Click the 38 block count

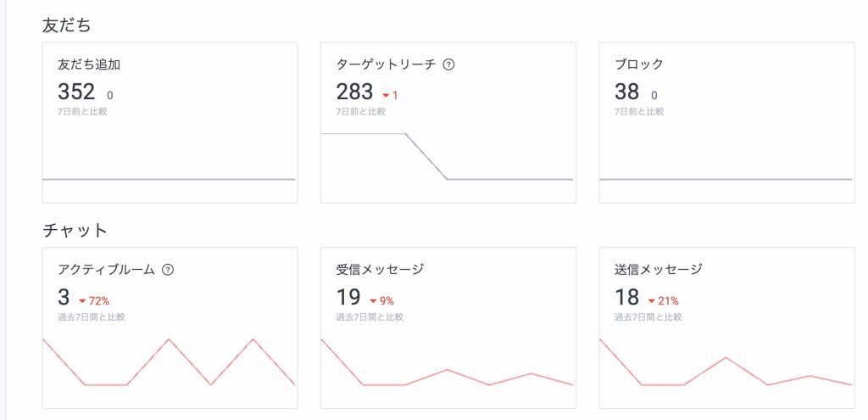[x=626, y=92]
